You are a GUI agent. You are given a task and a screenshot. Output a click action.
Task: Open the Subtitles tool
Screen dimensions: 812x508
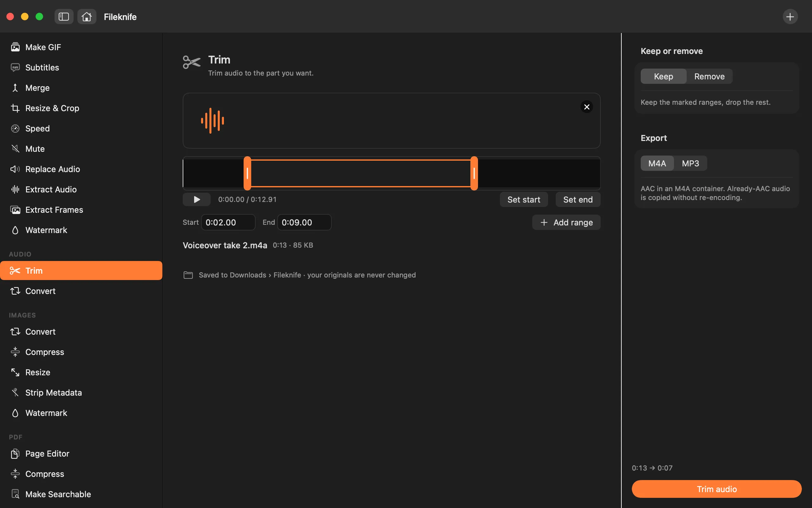pyautogui.click(x=81, y=68)
